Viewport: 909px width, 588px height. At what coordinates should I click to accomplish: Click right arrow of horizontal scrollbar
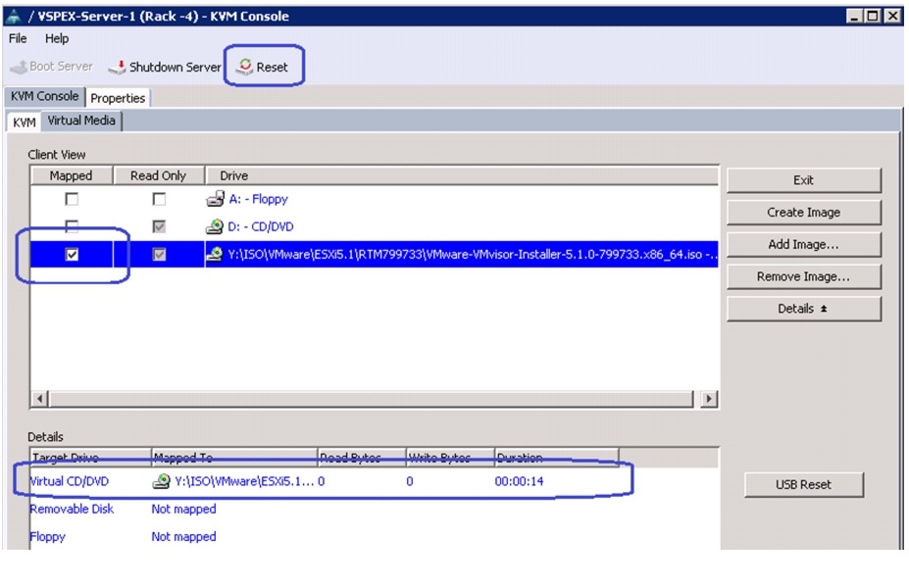coord(708,399)
